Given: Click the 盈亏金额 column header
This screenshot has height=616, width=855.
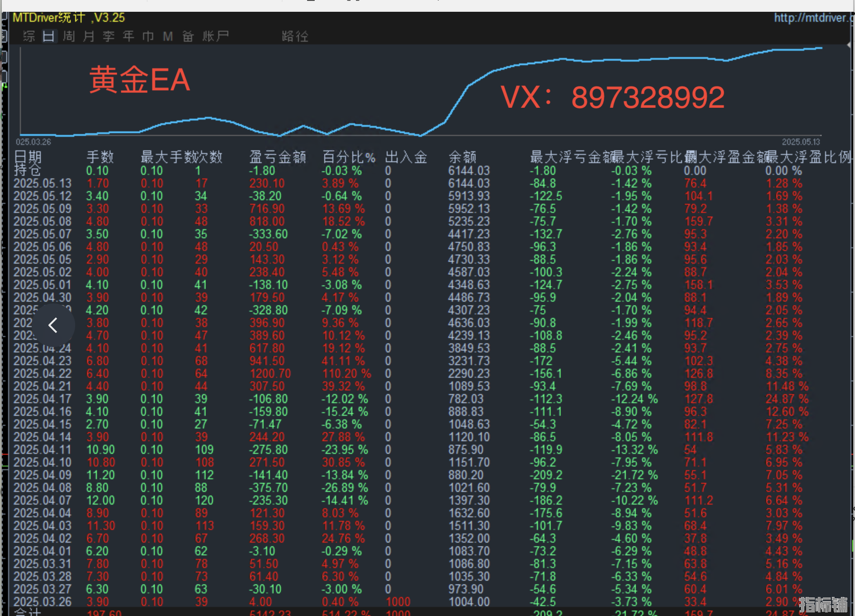Looking at the screenshot, I should [278, 157].
